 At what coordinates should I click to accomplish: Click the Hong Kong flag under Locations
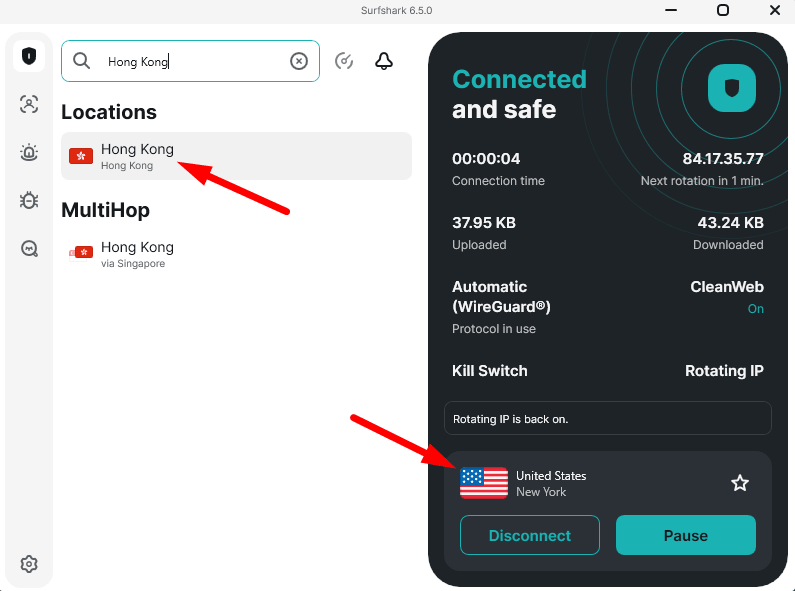coord(81,156)
